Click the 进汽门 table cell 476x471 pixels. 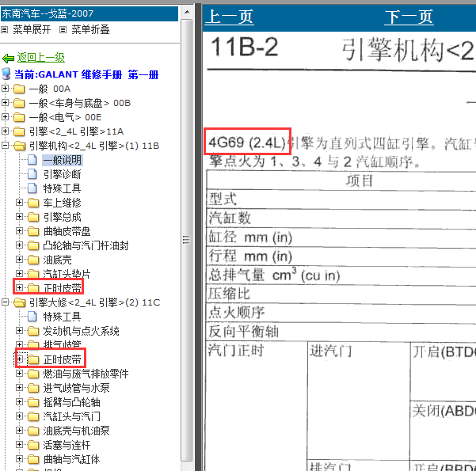(x=359, y=401)
